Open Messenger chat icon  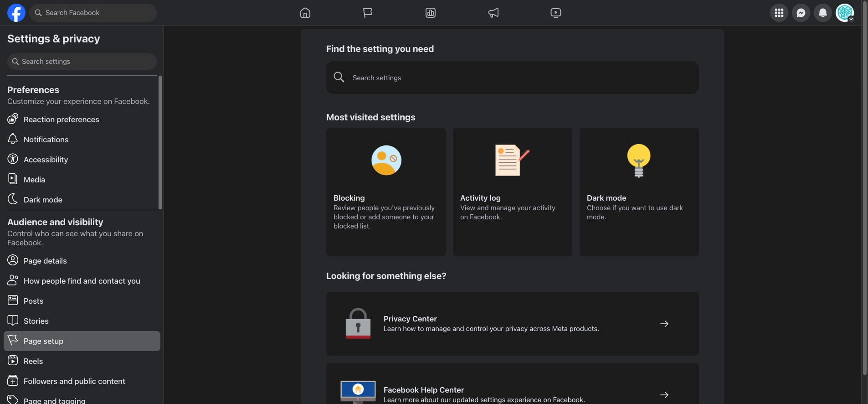pyautogui.click(x=801, y=13)
